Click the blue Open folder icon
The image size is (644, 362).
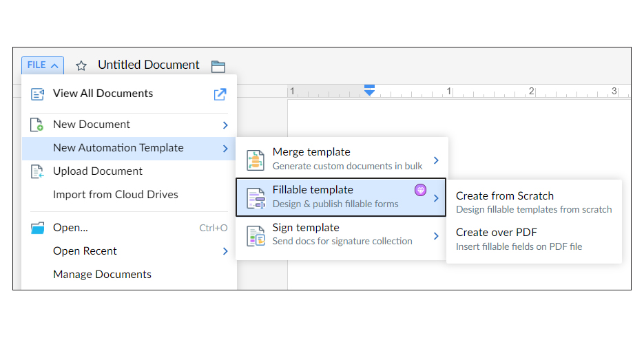point(37,228)
